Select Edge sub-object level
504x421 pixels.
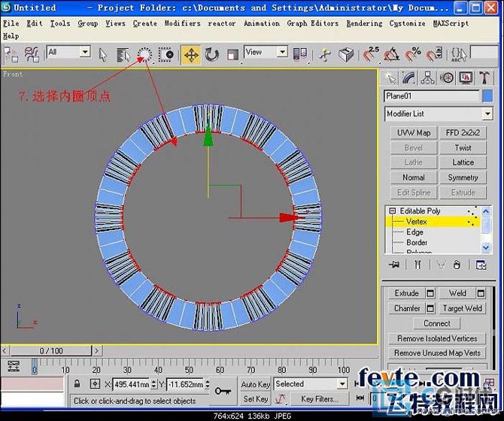[x=414, y=232]
